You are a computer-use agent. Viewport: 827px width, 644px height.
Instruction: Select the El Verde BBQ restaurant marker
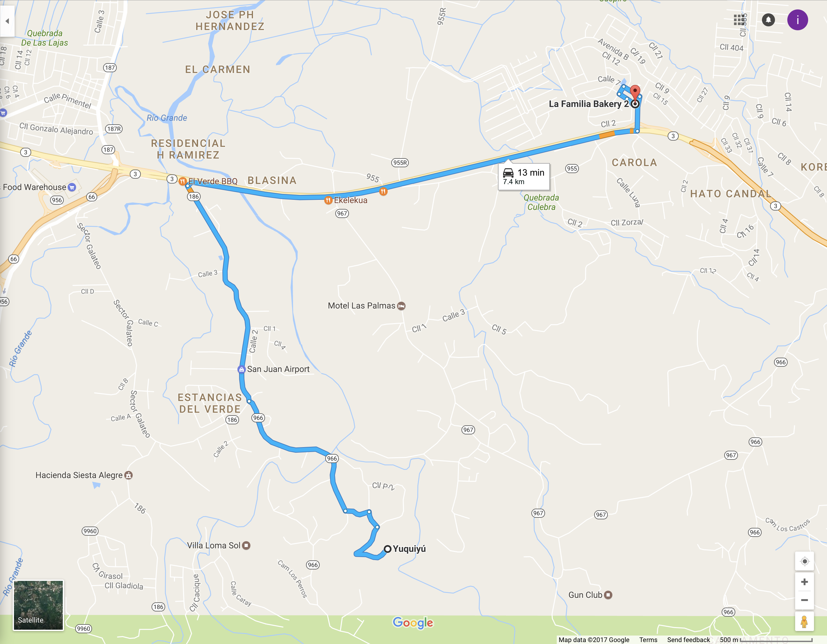[x=182, y=181]
